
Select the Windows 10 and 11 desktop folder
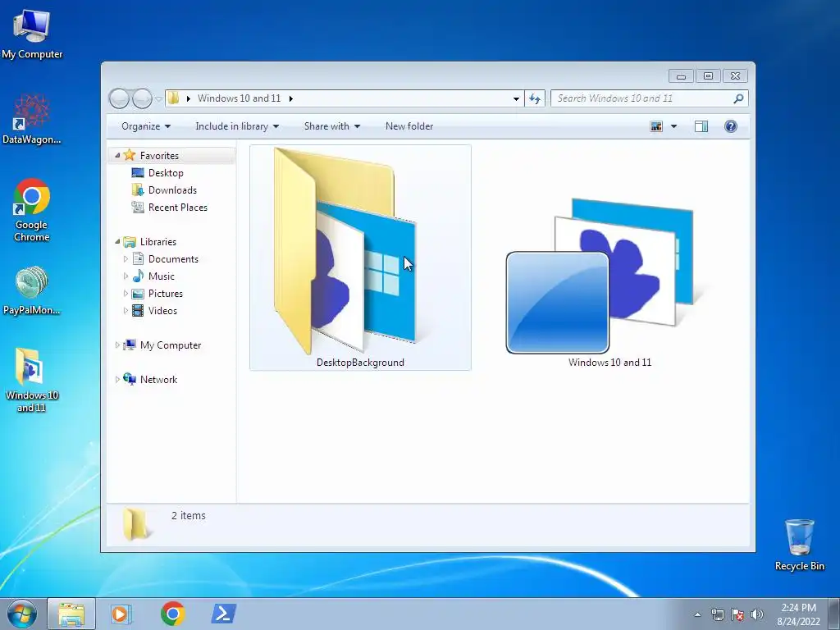click(32, 380)
